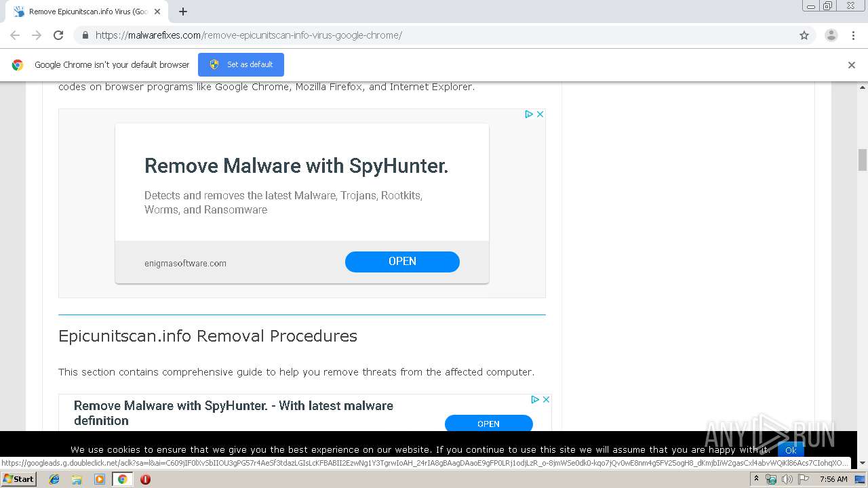Image resolution: width=868 pixels, height=488 pixels.
Task: Open AdChoices info on lower banner ad
Action: click(535, 399)
